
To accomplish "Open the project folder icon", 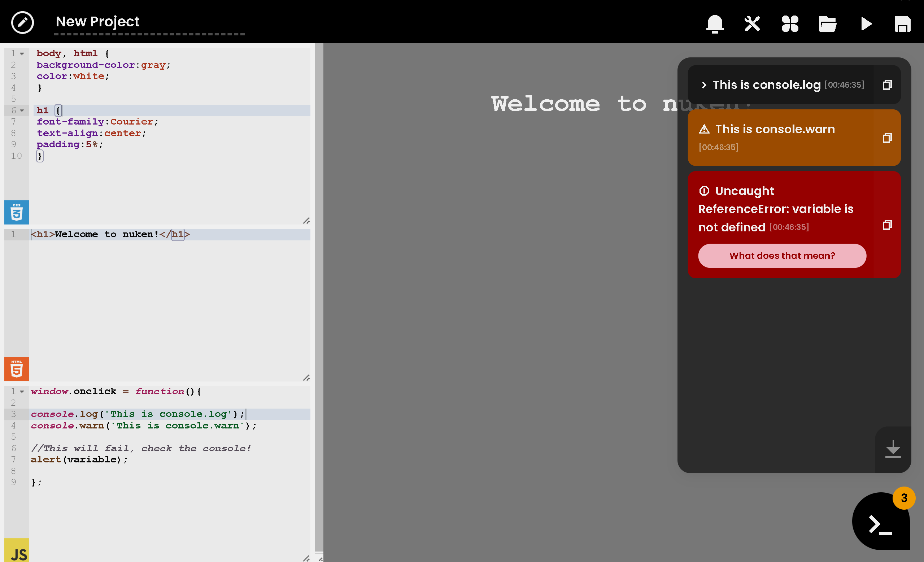I will [x=827, y=24].
